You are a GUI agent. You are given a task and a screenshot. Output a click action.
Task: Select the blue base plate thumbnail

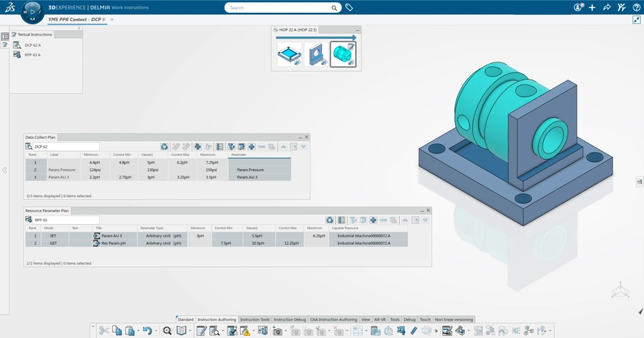(289, 54)
